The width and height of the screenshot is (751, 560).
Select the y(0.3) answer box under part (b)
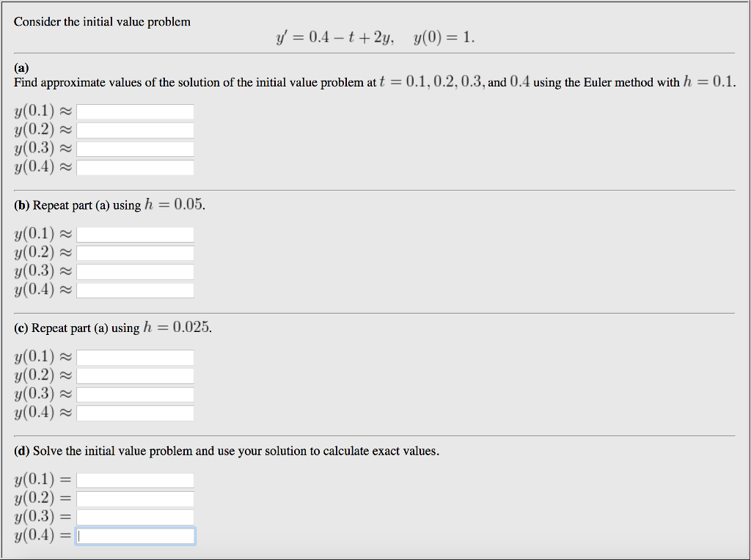click(135, 271)
